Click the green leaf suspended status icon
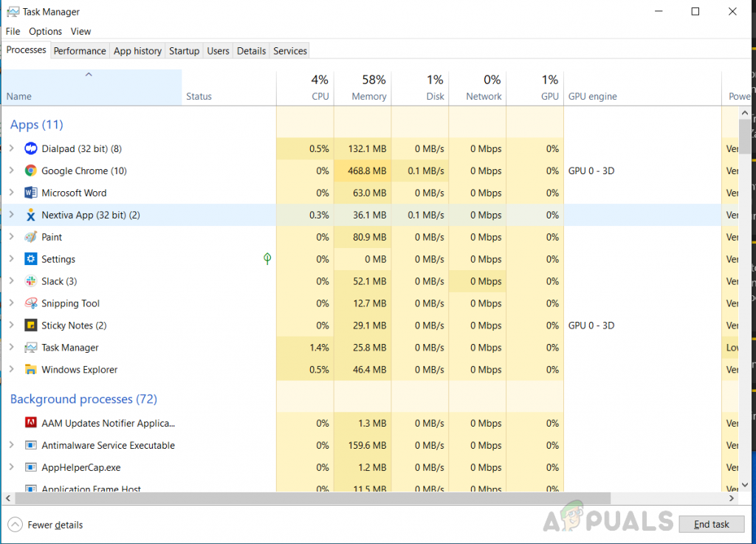Screen dimensions: 756x544 [x=267, y=259]
